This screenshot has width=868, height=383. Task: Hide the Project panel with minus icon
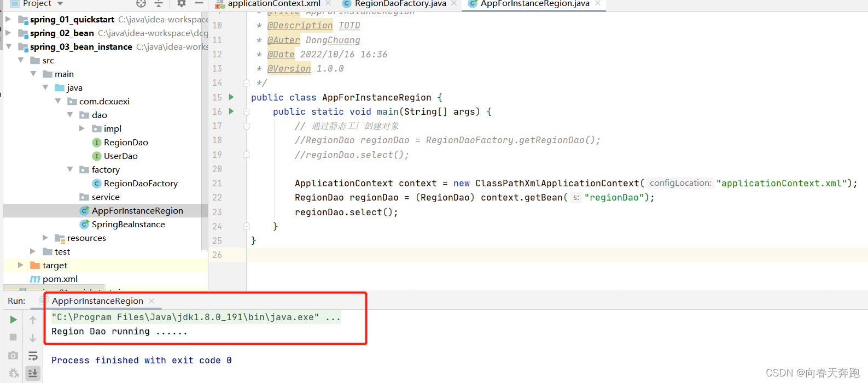pos(199,3)
